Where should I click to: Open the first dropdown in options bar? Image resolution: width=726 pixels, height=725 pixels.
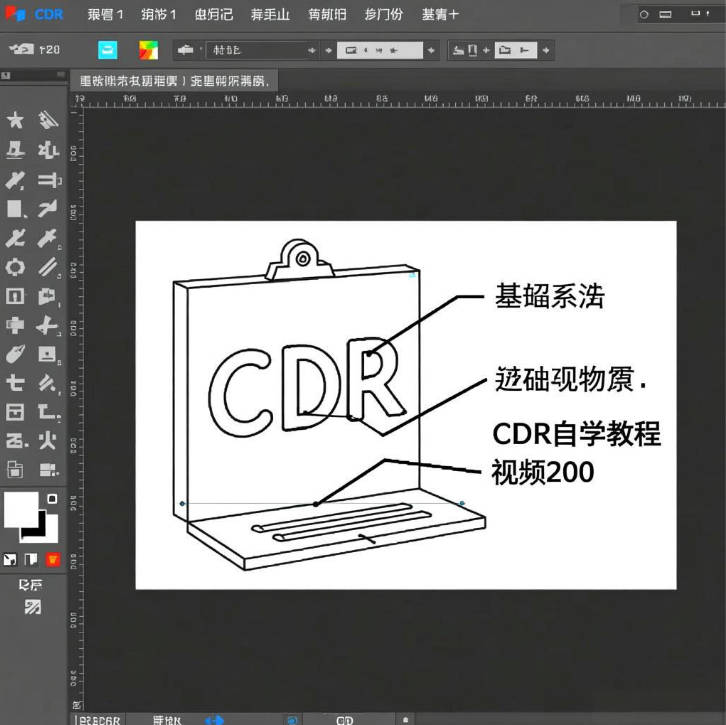pyautogui.click(x=262, y=50)
